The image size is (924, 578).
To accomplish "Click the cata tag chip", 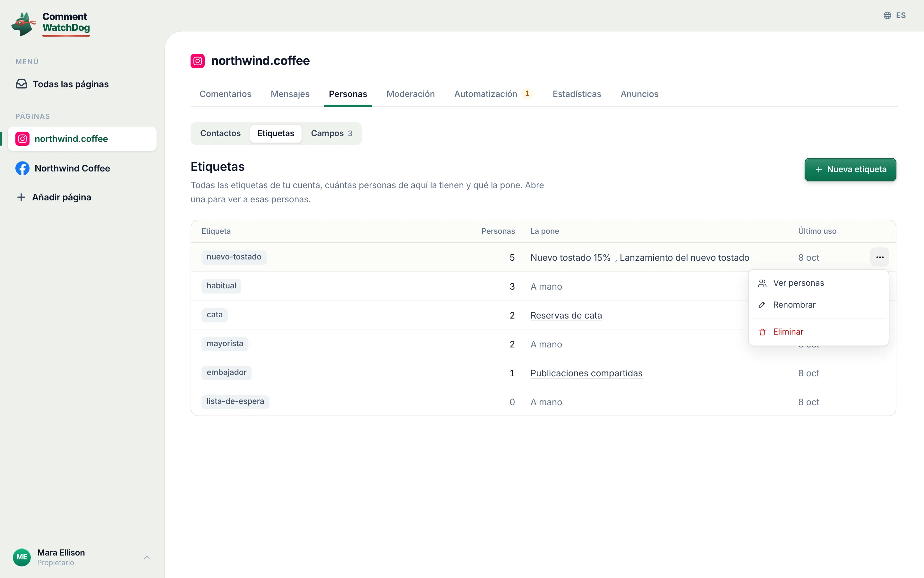I will pyautogui.click(x=214, y=315).
